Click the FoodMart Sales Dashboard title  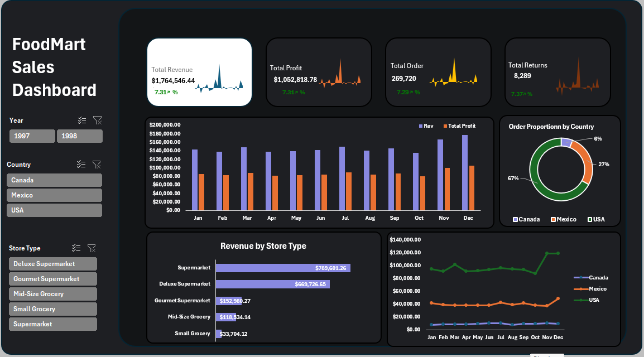54,67
